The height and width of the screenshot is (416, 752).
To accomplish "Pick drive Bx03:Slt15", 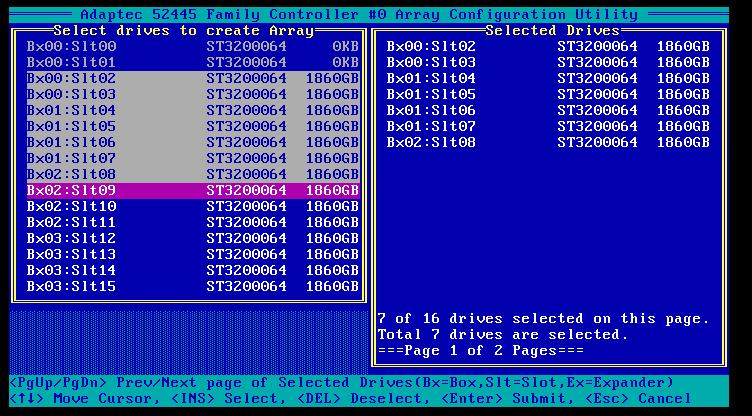I will [193, 286].
